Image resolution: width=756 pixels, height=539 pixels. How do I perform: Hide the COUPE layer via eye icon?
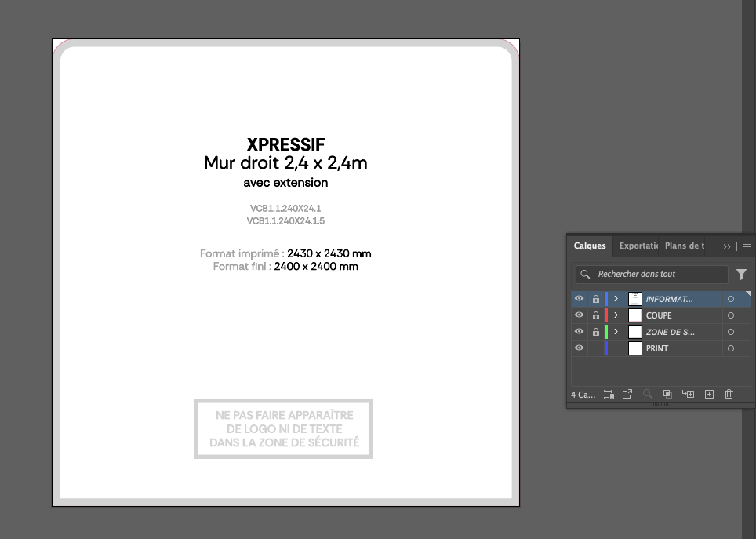pos(579,315)
